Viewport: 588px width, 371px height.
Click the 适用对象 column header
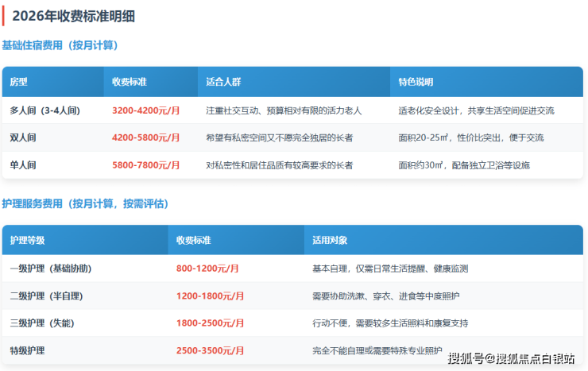coord(330,240)
